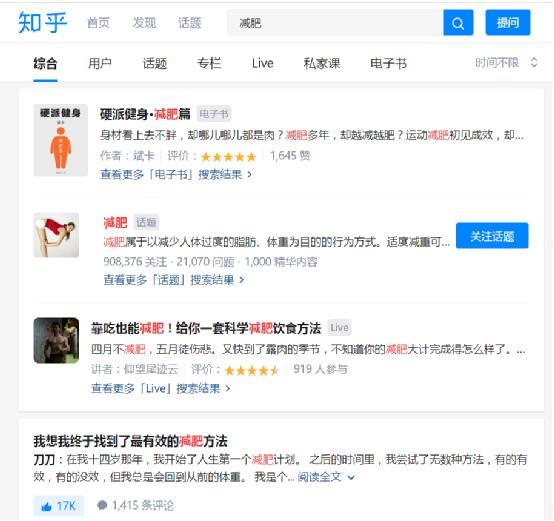Switch to the 用户 tab
Image resolution: width=554 pixels, height=521 pixels.
tap(100, 64)
